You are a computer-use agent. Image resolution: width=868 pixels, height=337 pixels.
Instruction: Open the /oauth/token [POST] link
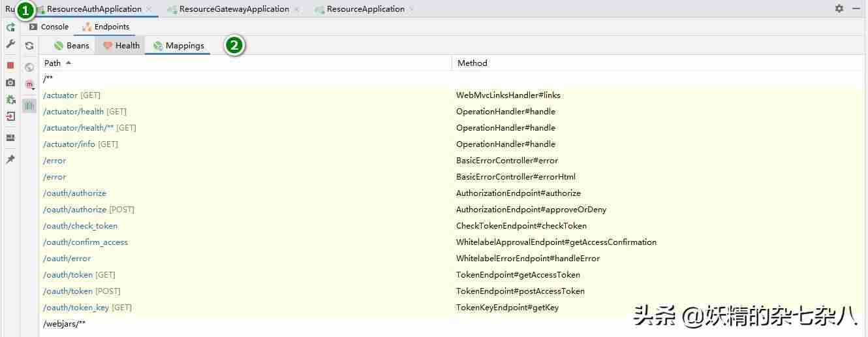[x=68, y=291]
